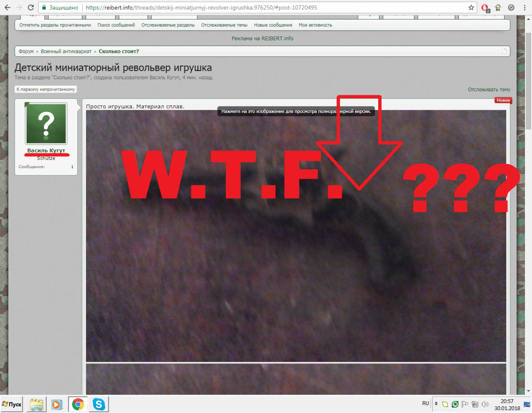
Task: Open user profile 'Василь Кугут'
Action: point(46,151)
